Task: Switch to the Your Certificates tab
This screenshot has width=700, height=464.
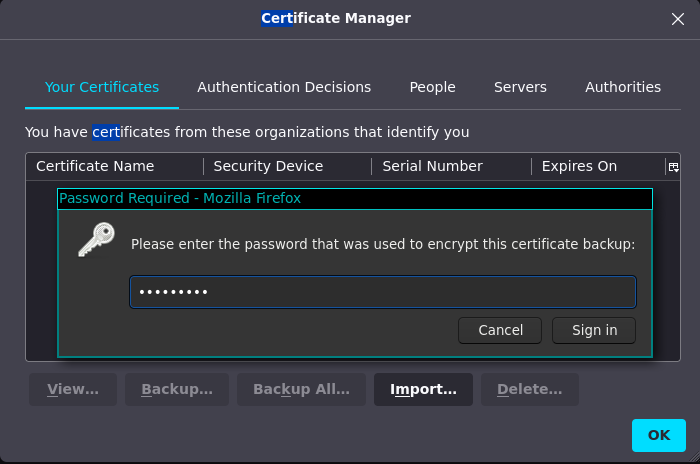Action: pyautogui.click(x=102, y=87)
